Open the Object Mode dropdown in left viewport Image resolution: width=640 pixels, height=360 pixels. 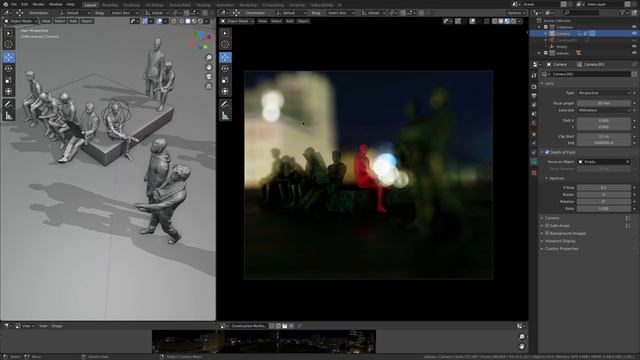[x=20, y=21]
